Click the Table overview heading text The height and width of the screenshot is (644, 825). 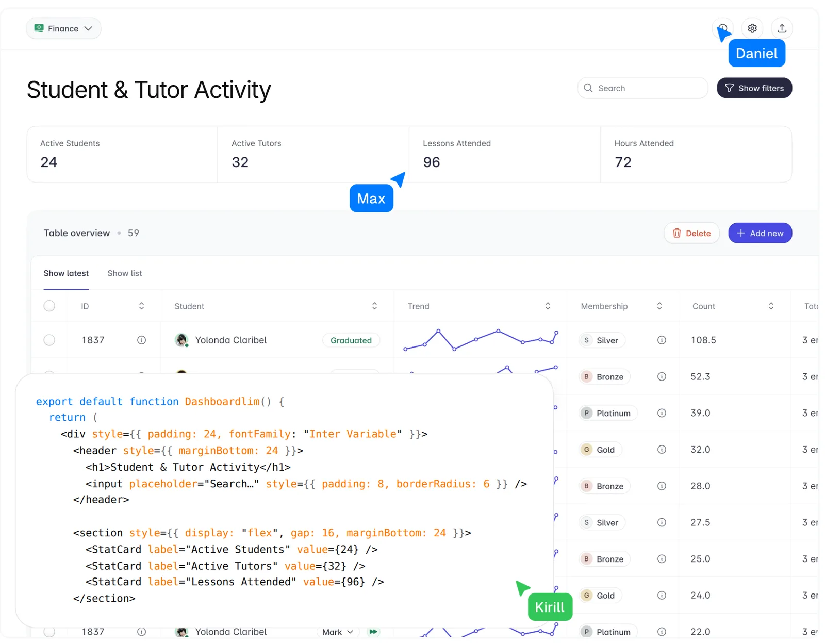click(77, 233)
